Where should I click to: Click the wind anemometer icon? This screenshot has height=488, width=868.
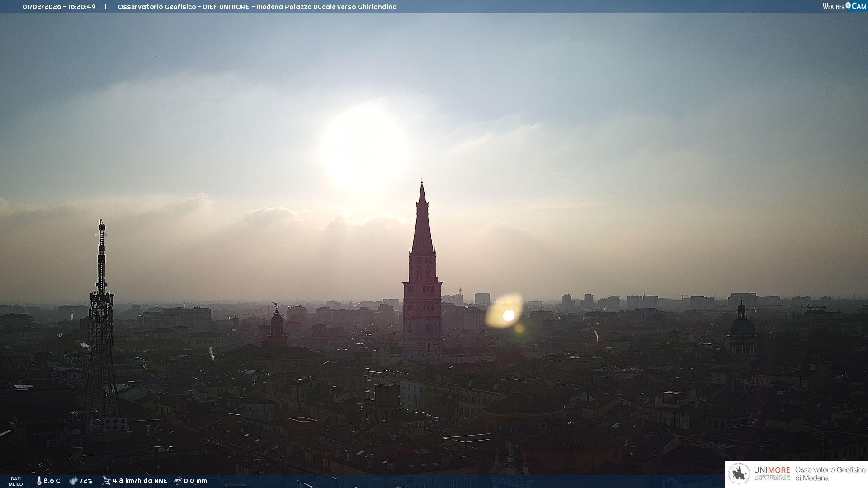(106, 481)
